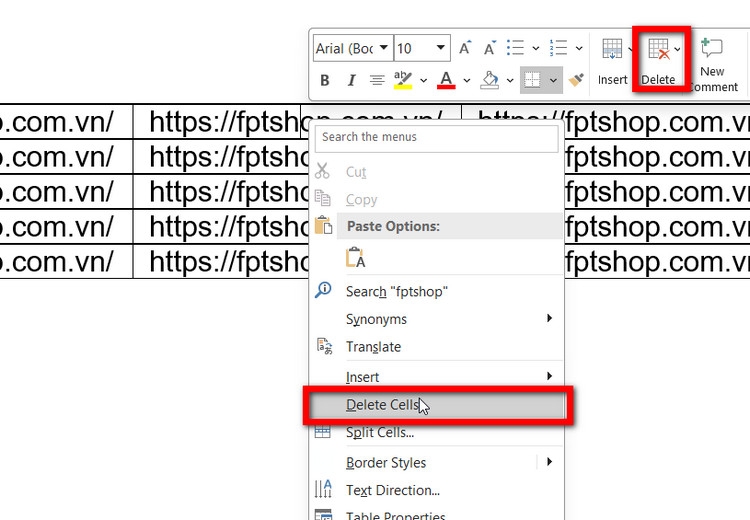The width and height of the screenshot is (750, 520).
Task: Open bullet list style dropdown
Action: pyautogui.click(x=536, y=48)
